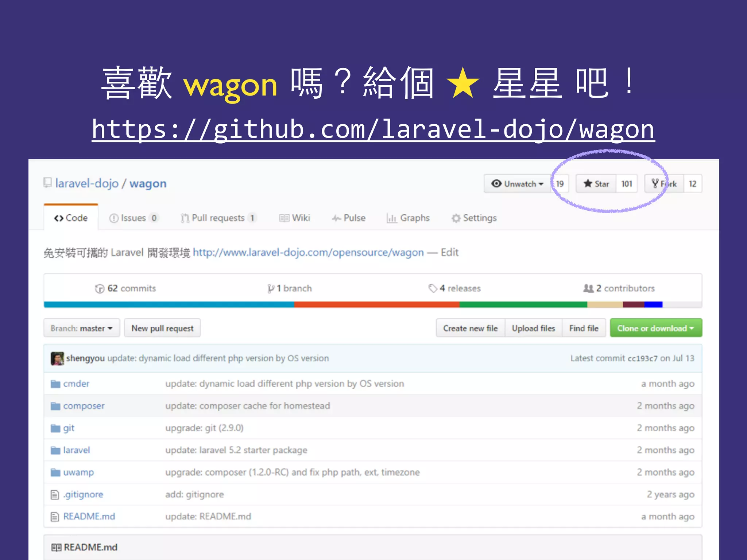Click Edit next to repository description
The width and height of the screenshot is (747, 560).
(x=449, y=252)
